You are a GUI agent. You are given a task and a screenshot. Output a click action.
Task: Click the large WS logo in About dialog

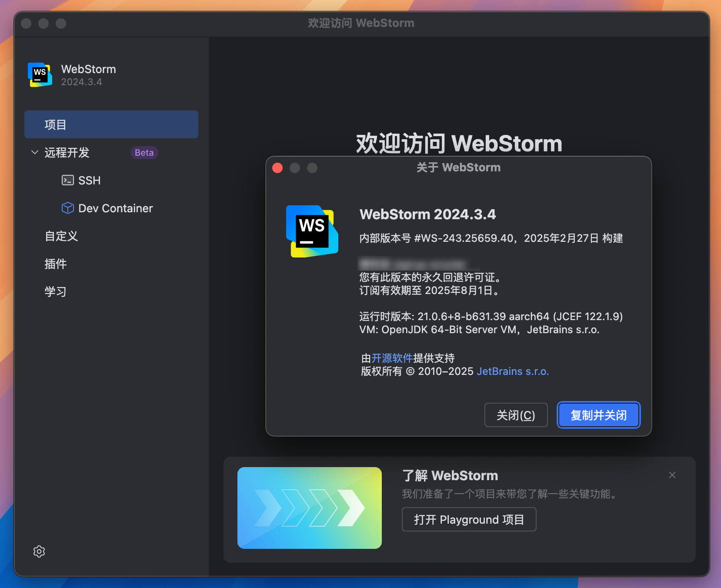(312, 231)
